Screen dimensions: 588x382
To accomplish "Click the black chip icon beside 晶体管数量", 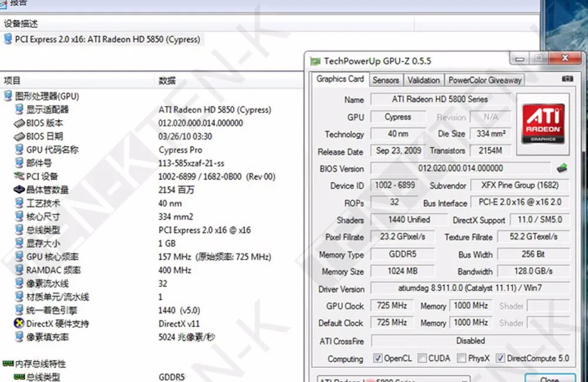I will pyautogui.click(x=19, y=190).
